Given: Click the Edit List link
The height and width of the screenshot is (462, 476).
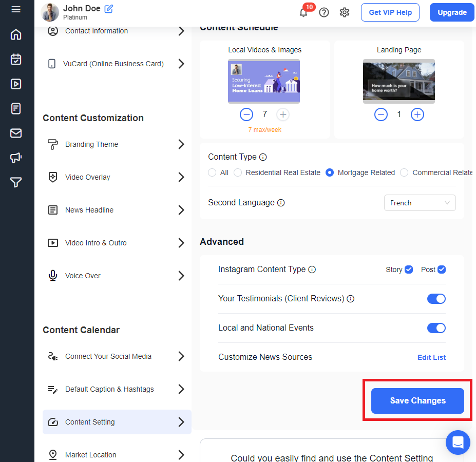Looking at the screenshot, I should tap(431, 357).
